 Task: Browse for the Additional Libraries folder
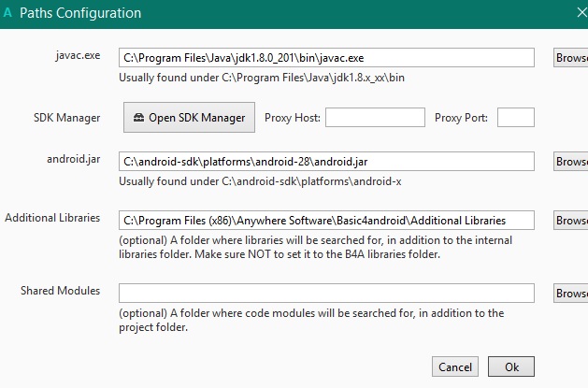point(570,220)
